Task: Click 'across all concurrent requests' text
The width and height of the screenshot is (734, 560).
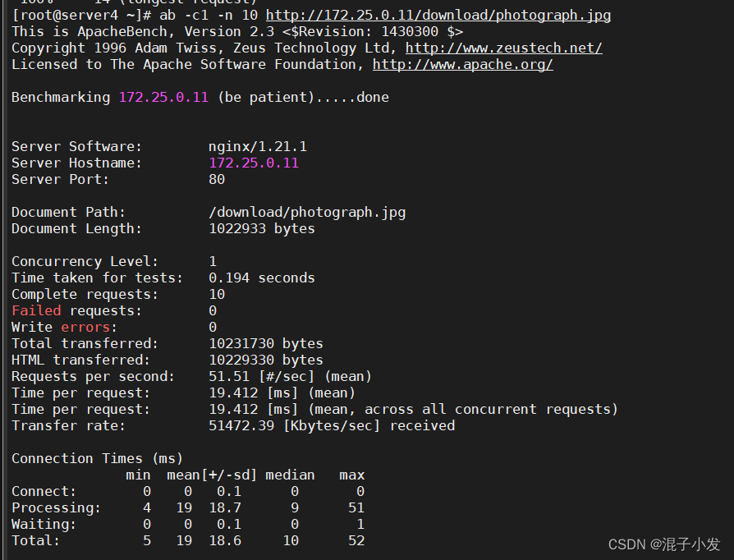Action: coord(487,409)
